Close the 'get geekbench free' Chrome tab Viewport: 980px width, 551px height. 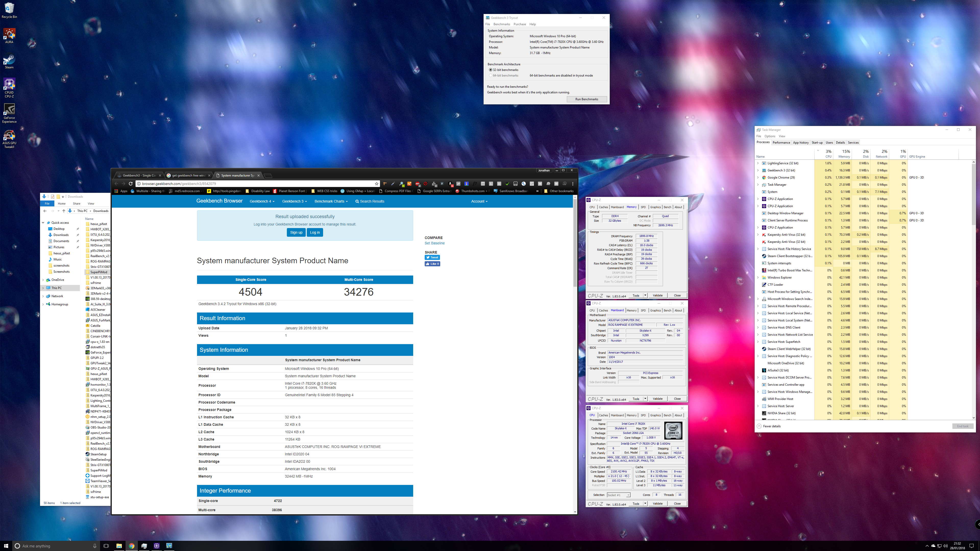[x=209, y=175]
